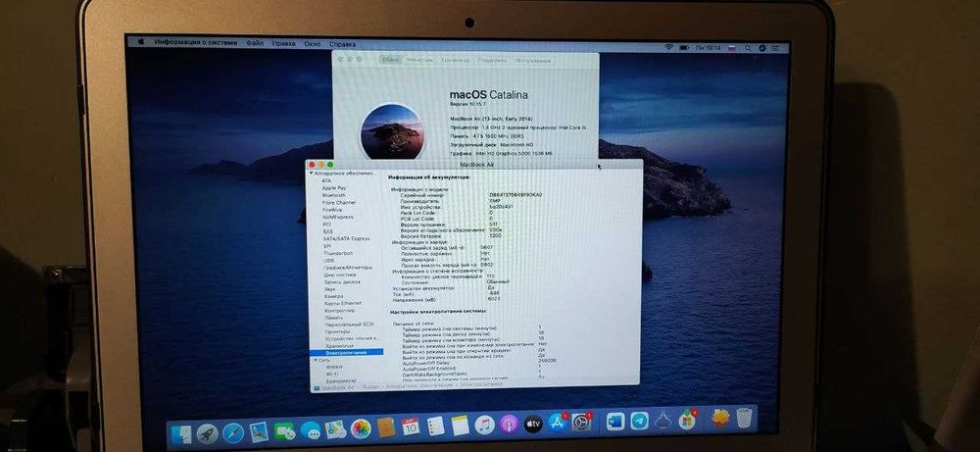Click Wi-Fi status icon in menu bar

pos(668,47)
